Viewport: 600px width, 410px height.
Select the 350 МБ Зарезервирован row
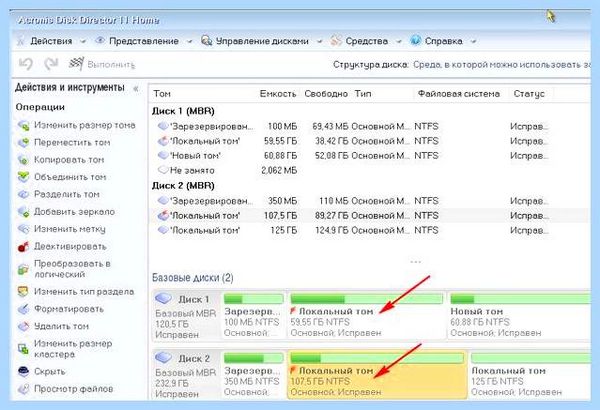[369, 201]
